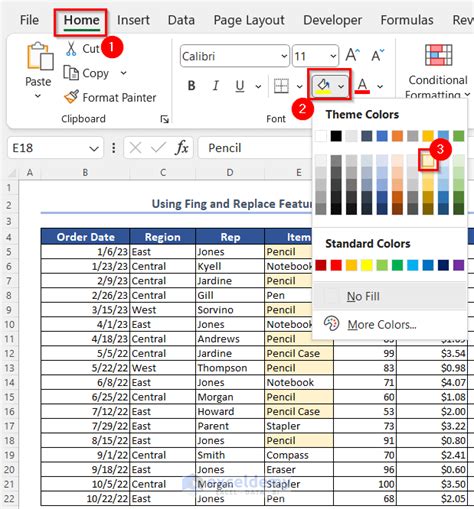Click the Paste clipboard icon
The image size is (474, 509).
(40, 56)
